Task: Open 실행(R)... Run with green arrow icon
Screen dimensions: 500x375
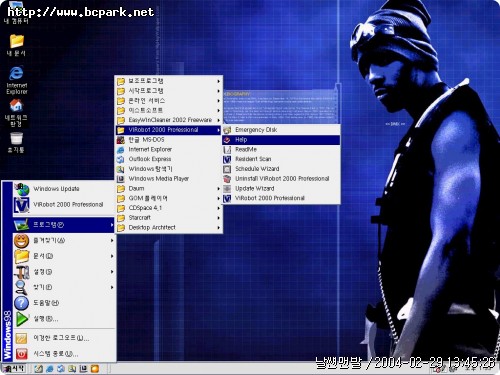Action: pyautogui.click(x=64, y=319)
